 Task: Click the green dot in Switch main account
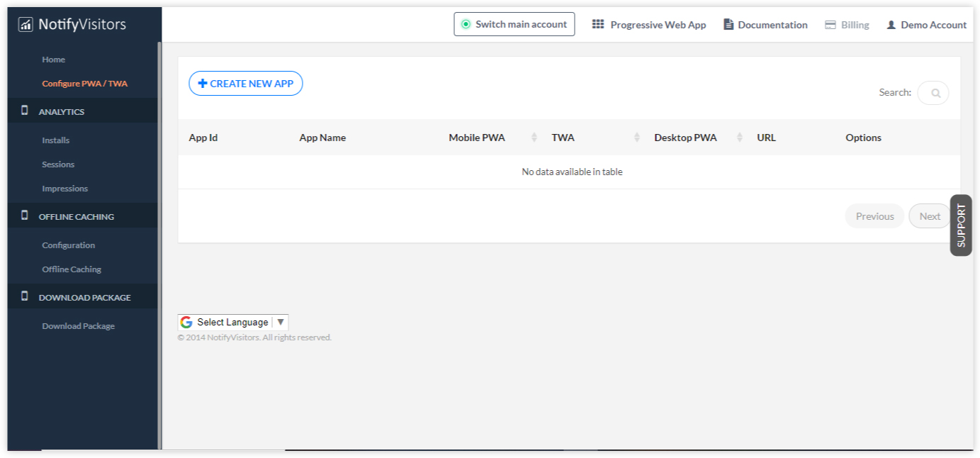(466, 24)
